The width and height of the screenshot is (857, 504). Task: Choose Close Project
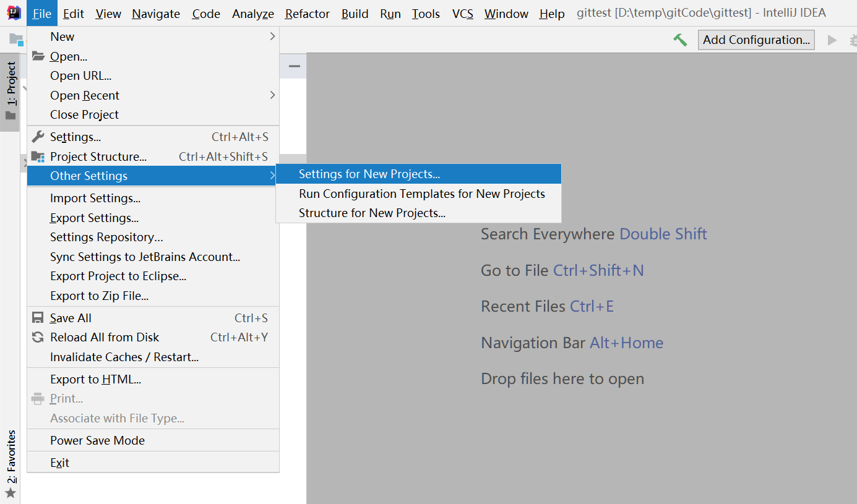pos(153,114)
